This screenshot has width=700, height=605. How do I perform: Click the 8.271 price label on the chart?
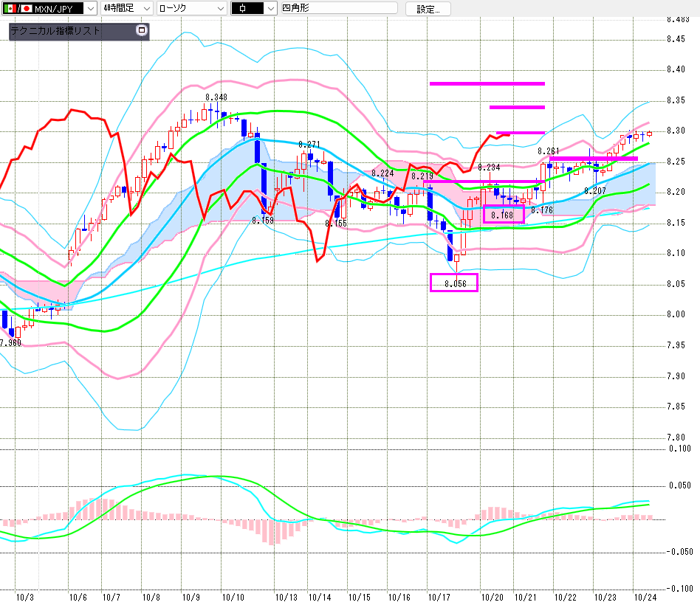click(x=309, y=145)
